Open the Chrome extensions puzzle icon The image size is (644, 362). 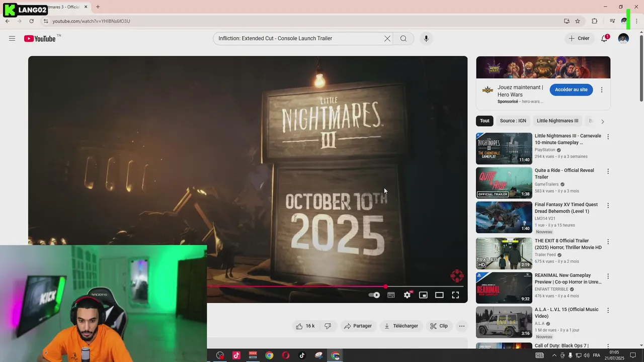(x=595, y=21)
